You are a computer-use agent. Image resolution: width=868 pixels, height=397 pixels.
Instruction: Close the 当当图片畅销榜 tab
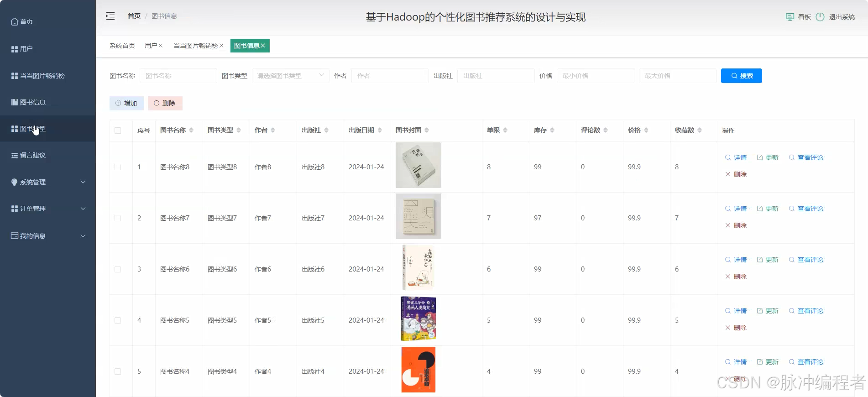221,46
